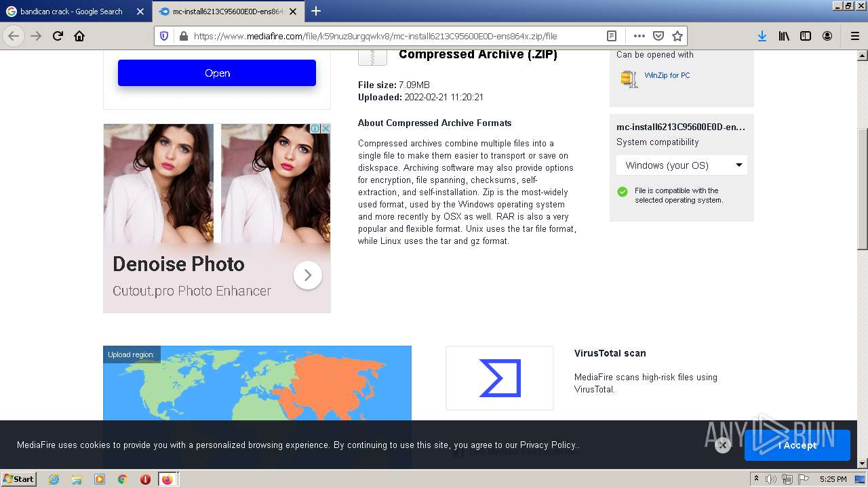Viewport: 868px width, 488px height.
Task: Open volume control in tray
Action: coord(770,479)
